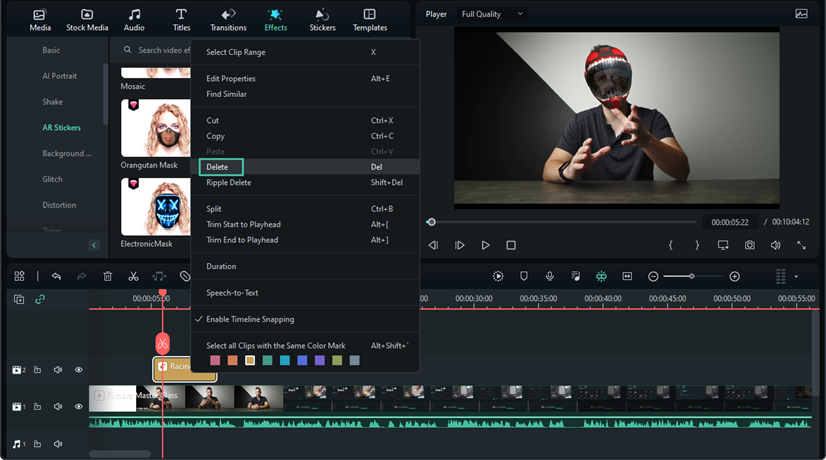Select the Shake effects category

click(x=52, y=102)
